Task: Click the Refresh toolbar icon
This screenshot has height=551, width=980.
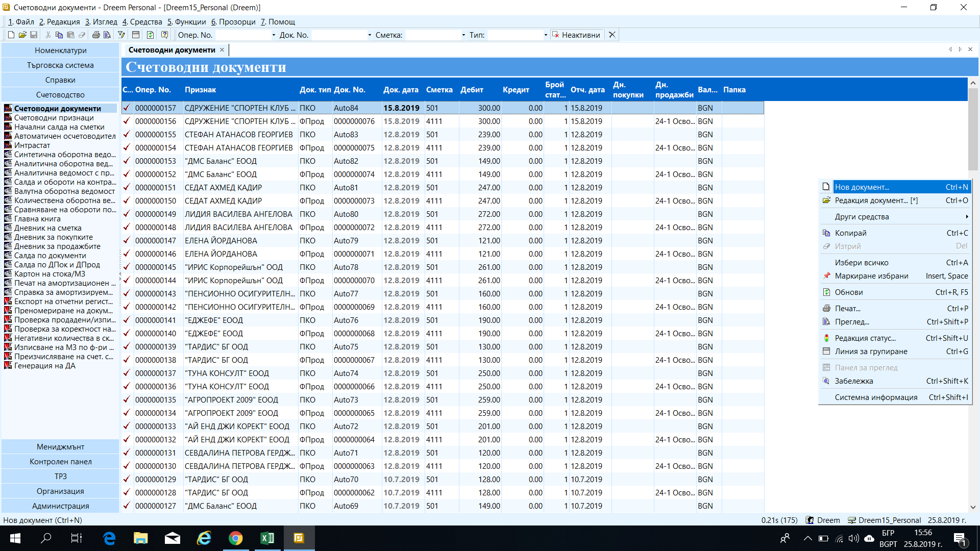Action: click(x=150, y=35)
